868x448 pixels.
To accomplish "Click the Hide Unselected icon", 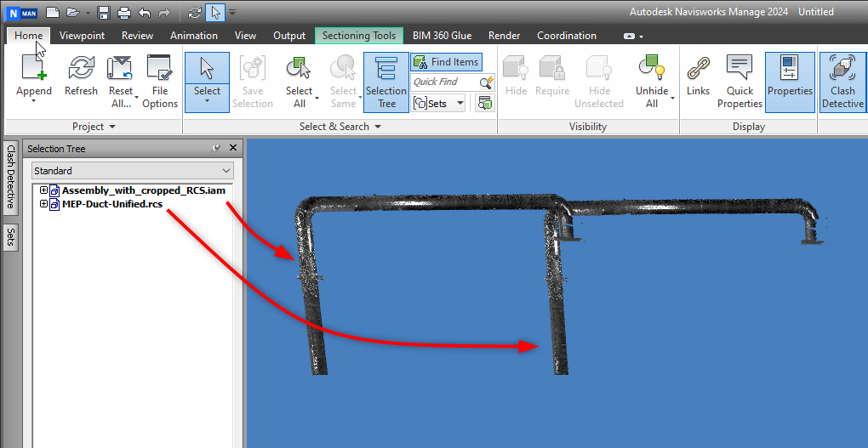I will [599, 68].
